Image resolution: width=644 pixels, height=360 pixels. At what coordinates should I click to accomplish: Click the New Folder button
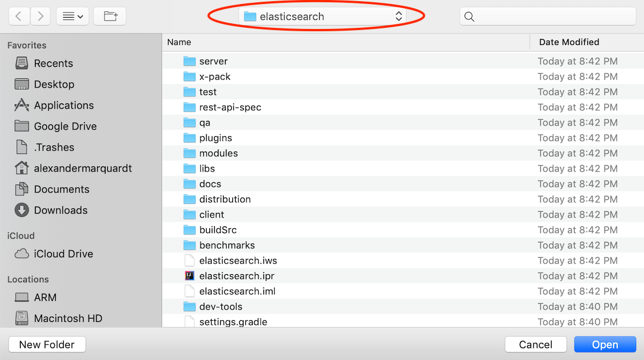(47, 345)
